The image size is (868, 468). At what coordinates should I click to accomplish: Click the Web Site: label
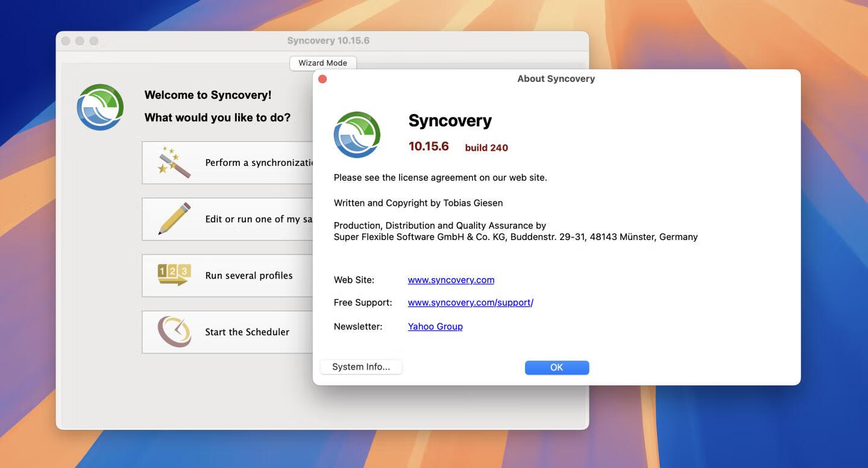click(x=354, y=280)
